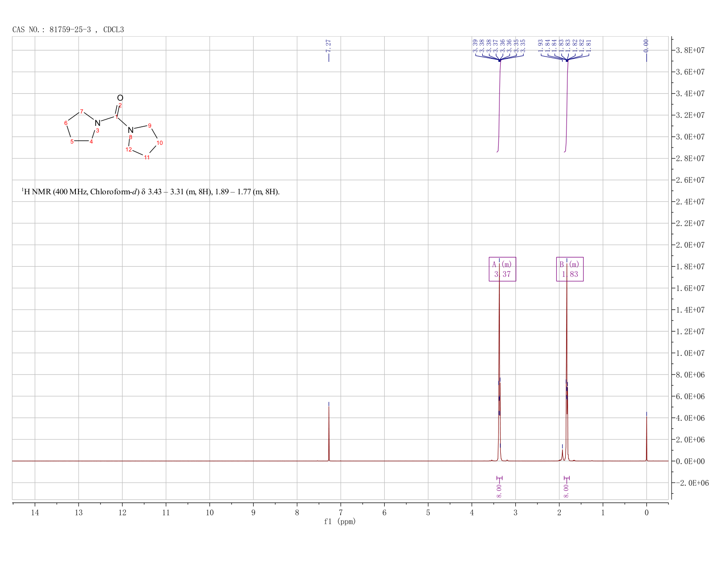Screen dimensions: 728x563
Task: Click atom number 4 in the structure
Action: click(91, 141)
